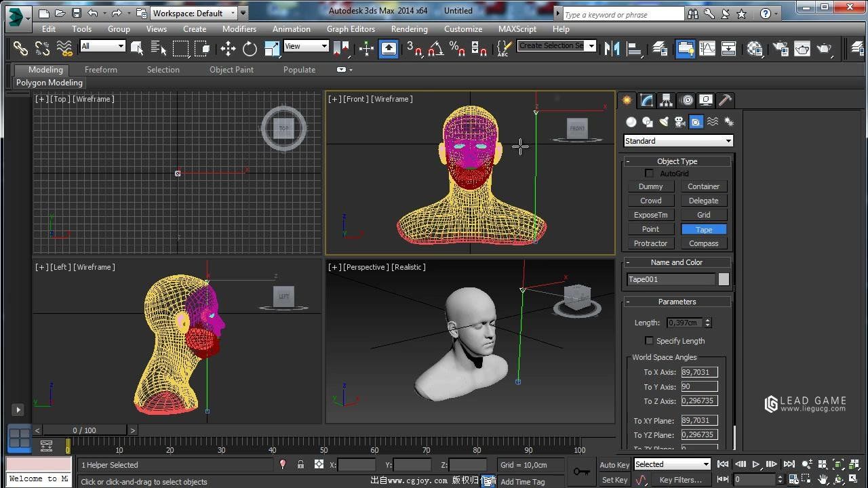
Task: Click the Mirror tool icon
Action: 612,48
